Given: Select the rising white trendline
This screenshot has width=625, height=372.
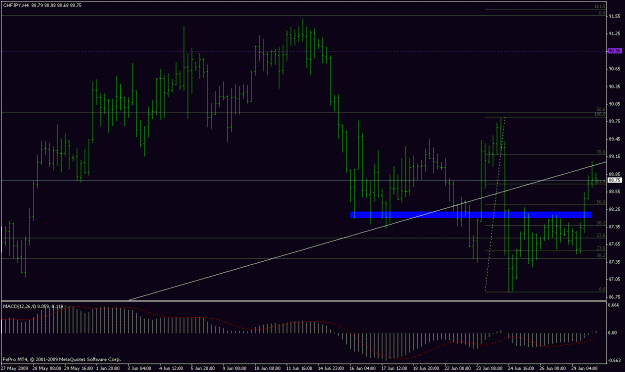Looking at the screenshot, I should click(367, 231).
